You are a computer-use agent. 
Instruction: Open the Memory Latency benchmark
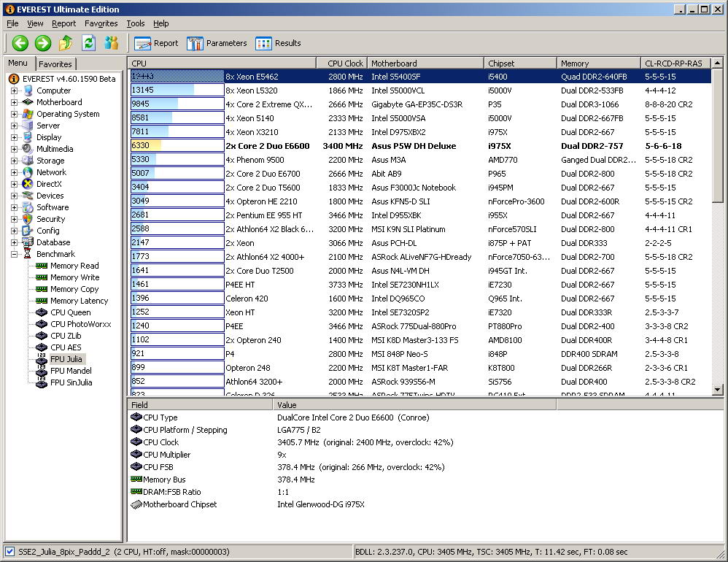click(79, 301)
